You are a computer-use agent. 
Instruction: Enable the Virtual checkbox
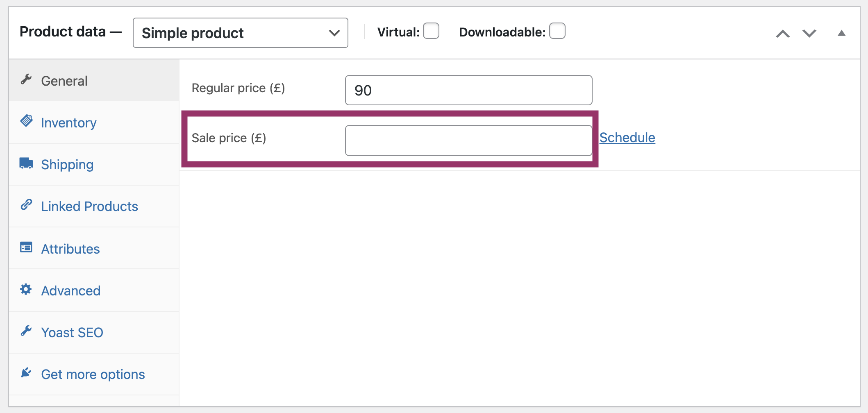[431, 31]
